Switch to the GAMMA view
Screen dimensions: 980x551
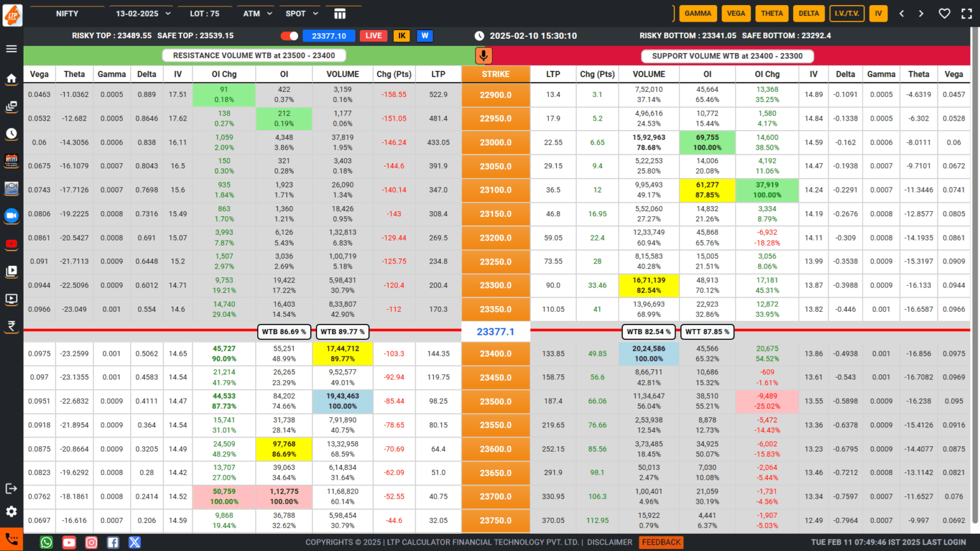pos(698,13)
